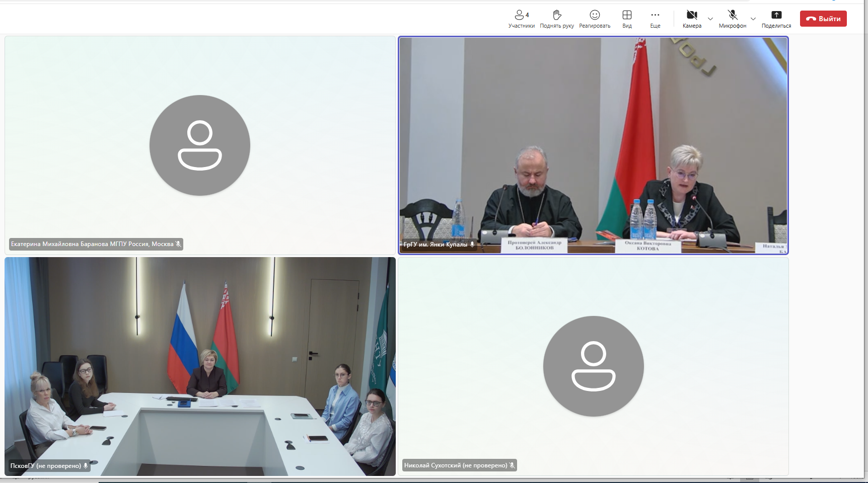Expand the chevron beside Камера
868x483 pixels.
point(710,19)
